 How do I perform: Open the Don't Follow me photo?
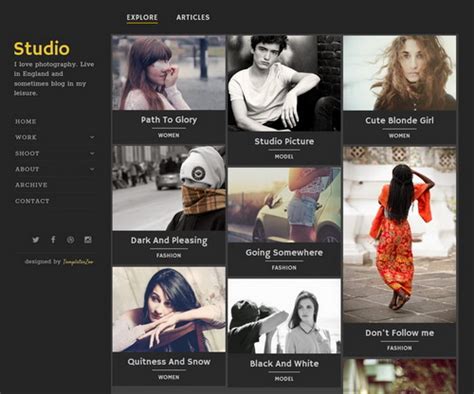[400, 234]
